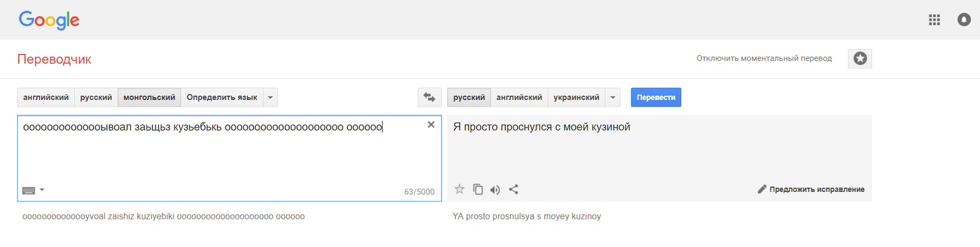Copy the translated text
This screenshot has width=980, height=247.
(478, 189)
